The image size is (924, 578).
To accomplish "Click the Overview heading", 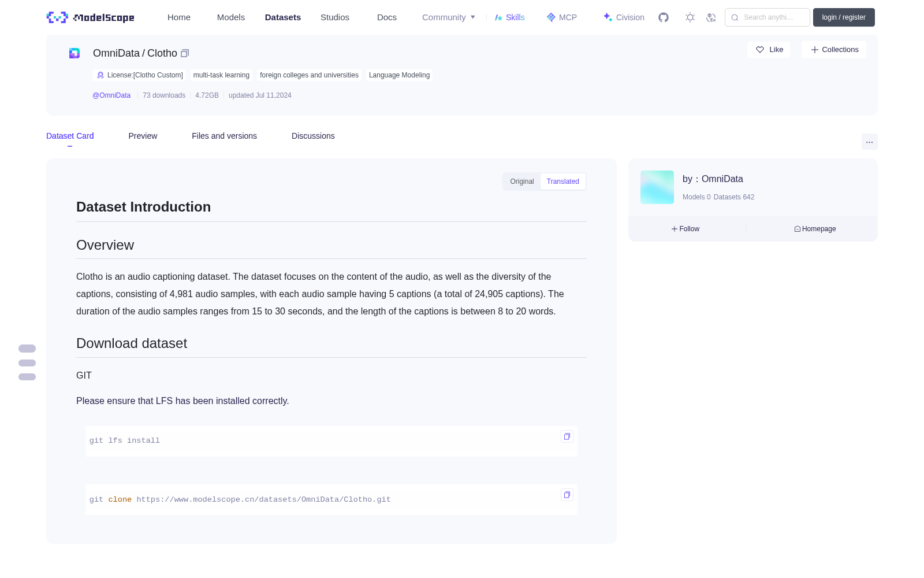I will 105,245.
